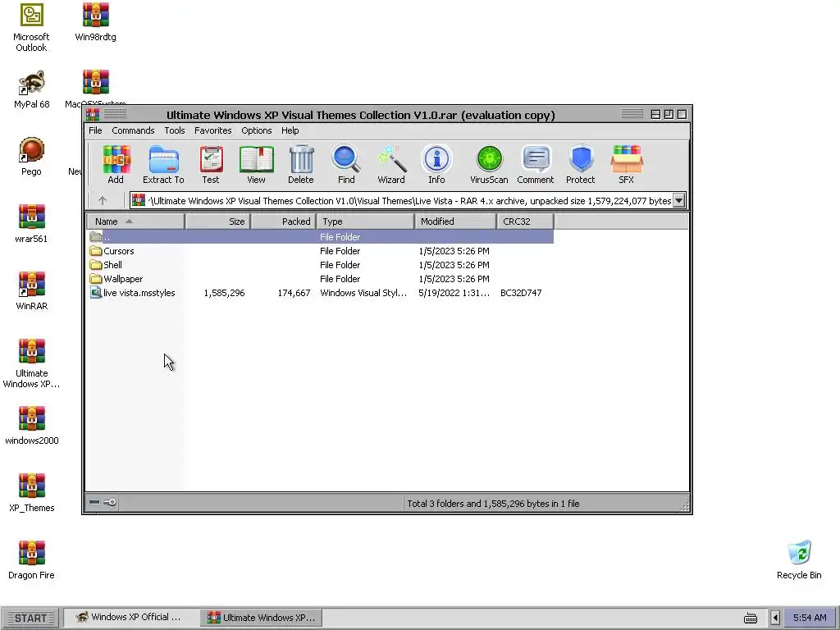Image resolution: width=840 pixels, height=630 pixels.
Task: Select the Pego desktop shortcut
Action: click(31, 157)
